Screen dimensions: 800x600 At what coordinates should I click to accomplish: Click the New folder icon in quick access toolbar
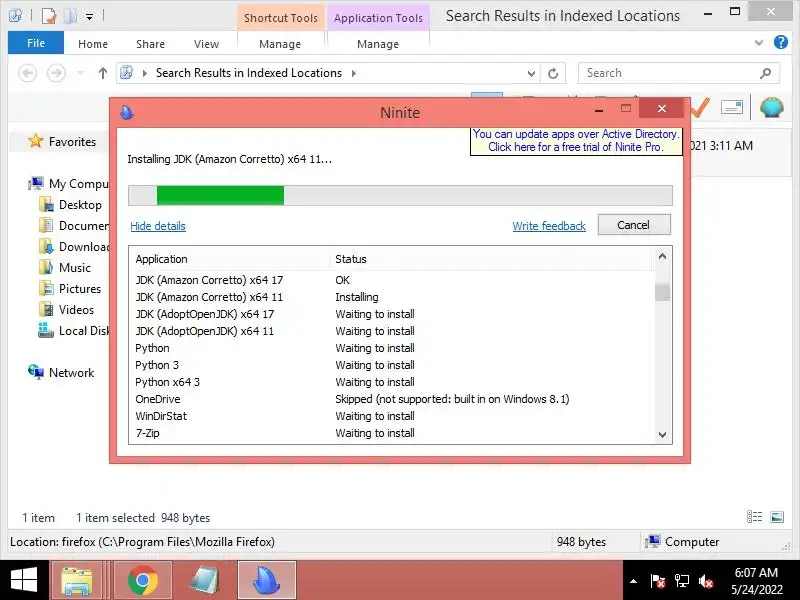click(x=70, y=16)
